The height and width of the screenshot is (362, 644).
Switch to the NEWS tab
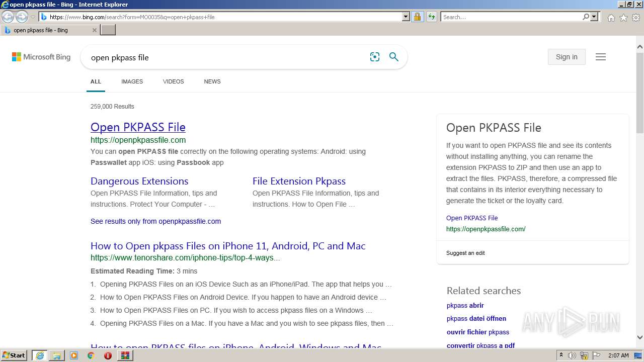(212, 81)
